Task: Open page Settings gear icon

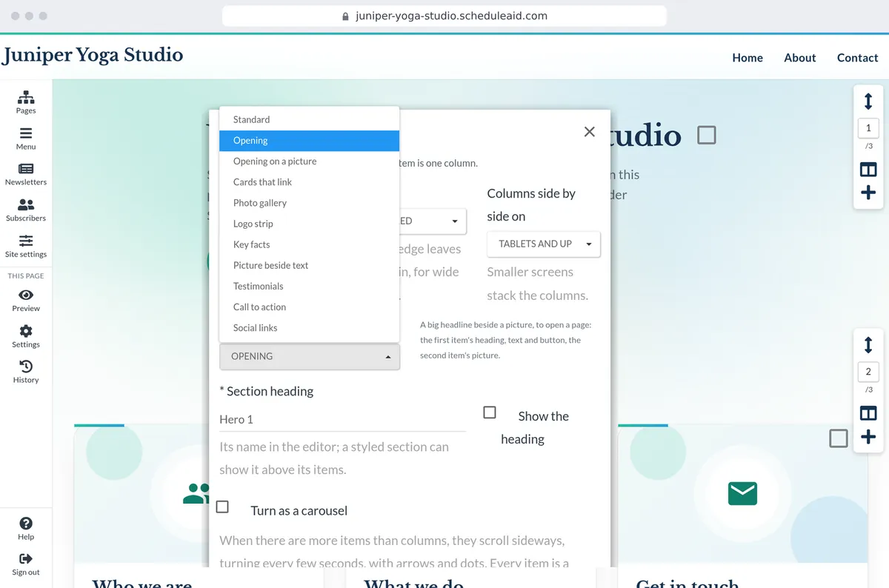Action: point(26,331)
